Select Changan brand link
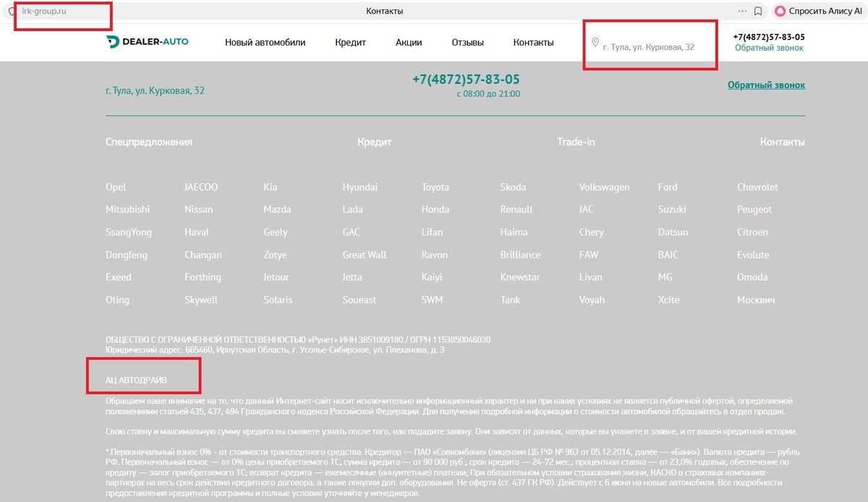The width and height of the screenshot is (868, 502). click(x=203, y=255)
